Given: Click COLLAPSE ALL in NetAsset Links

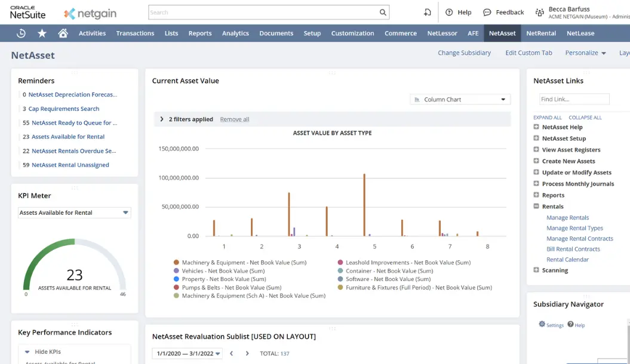Looking at the screenshot, I should coord(585,118).
